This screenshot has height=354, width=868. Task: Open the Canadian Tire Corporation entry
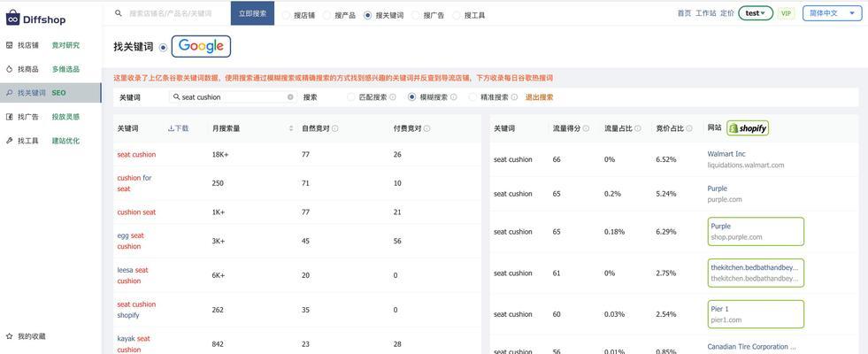click(751, 347)
